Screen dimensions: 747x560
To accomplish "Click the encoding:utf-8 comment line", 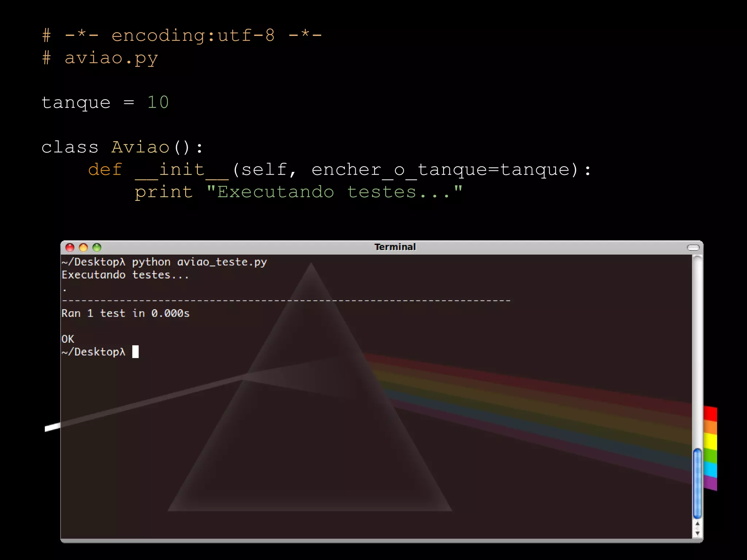I will [x=182, y=36].
